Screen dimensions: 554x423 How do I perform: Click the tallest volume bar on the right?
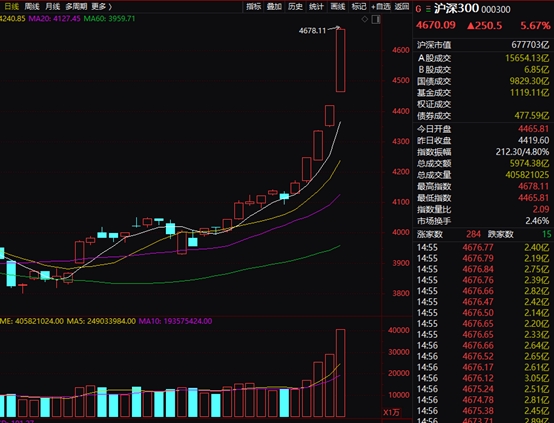click(341, 373)
